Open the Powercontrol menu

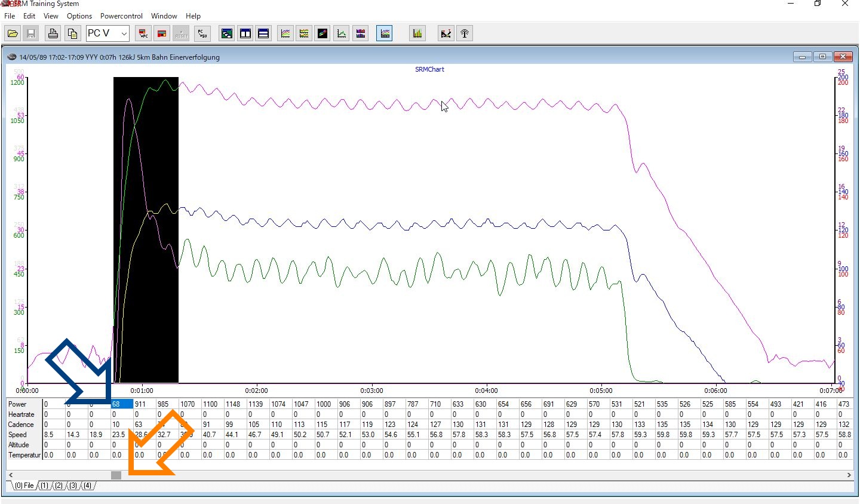(121, 16)
